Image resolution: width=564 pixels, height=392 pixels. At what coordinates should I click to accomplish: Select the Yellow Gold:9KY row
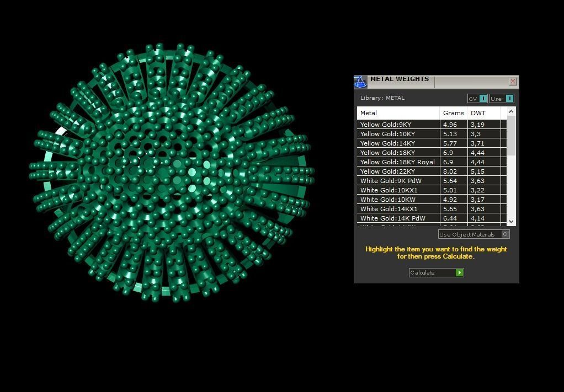(x=432, y=124)
